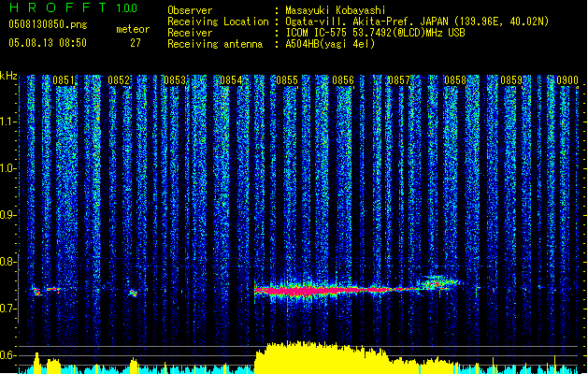Screen dimensions: 588x374
Task: Click the 1.0 frequency axis label
Action: [8, 168]
